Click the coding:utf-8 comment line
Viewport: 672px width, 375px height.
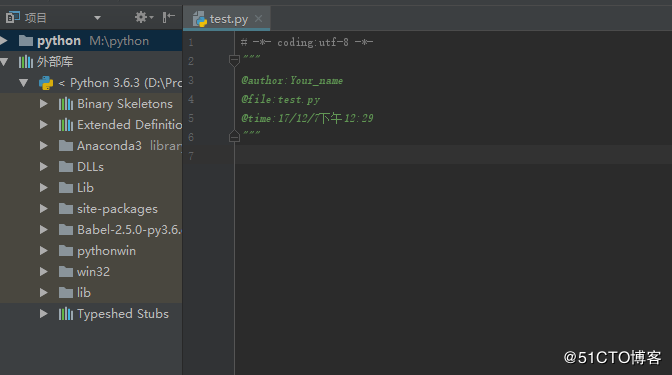pyautogui.click(x=307, y=42)
